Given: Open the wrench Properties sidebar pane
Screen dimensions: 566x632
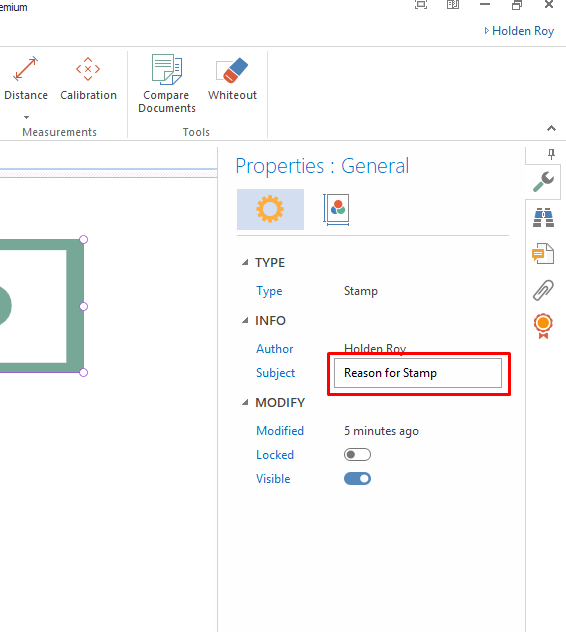Looking at the screenshot, I should 543,182.
